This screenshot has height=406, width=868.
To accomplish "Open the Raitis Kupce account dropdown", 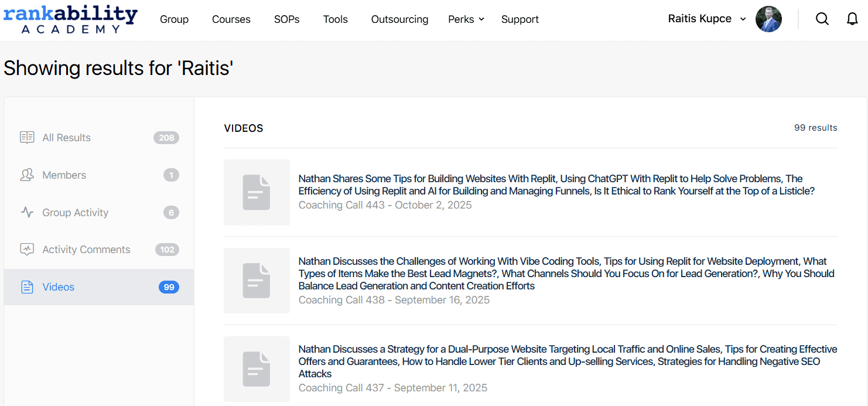I will click(x=707, y=19).
